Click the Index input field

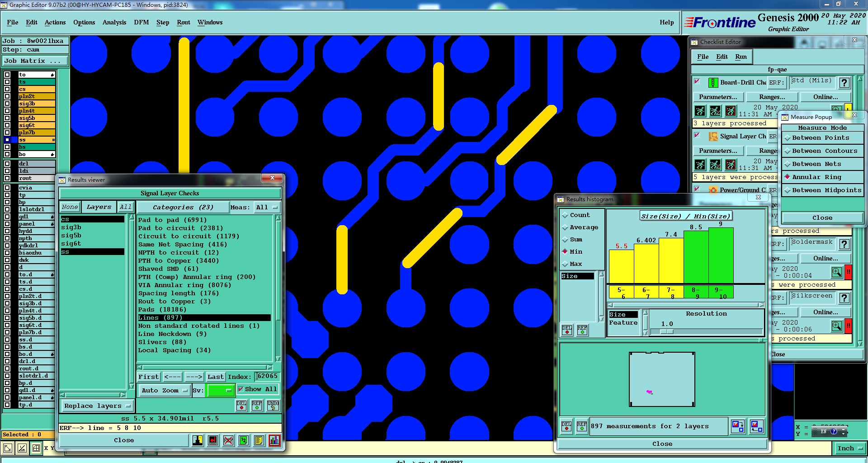click(267, 377)
